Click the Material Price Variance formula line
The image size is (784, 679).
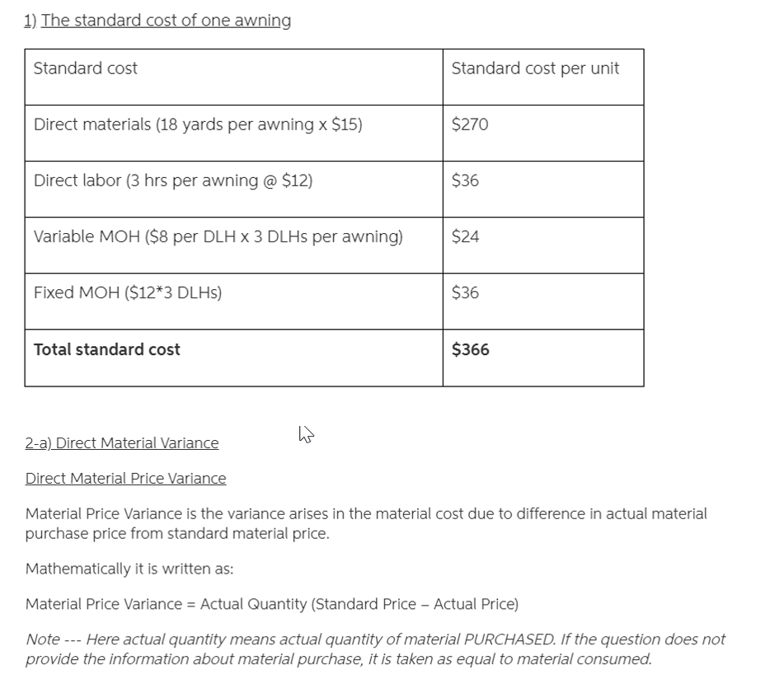[272, 604]
